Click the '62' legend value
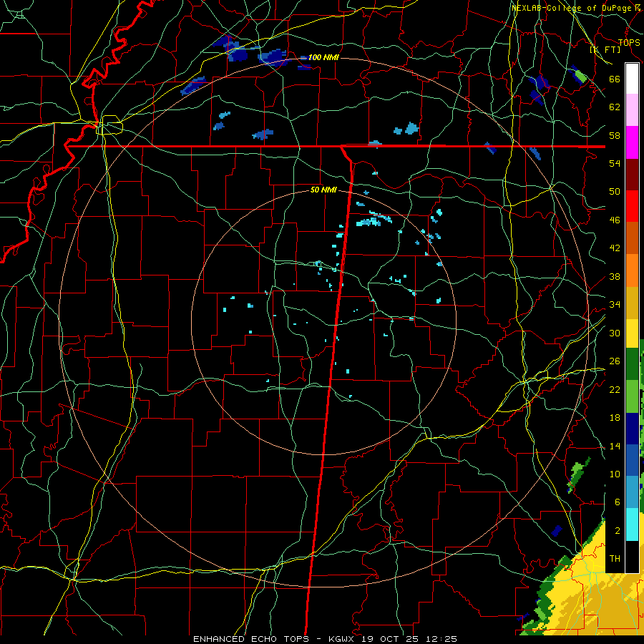The image size is (644, 644). (x=615, y=107)
